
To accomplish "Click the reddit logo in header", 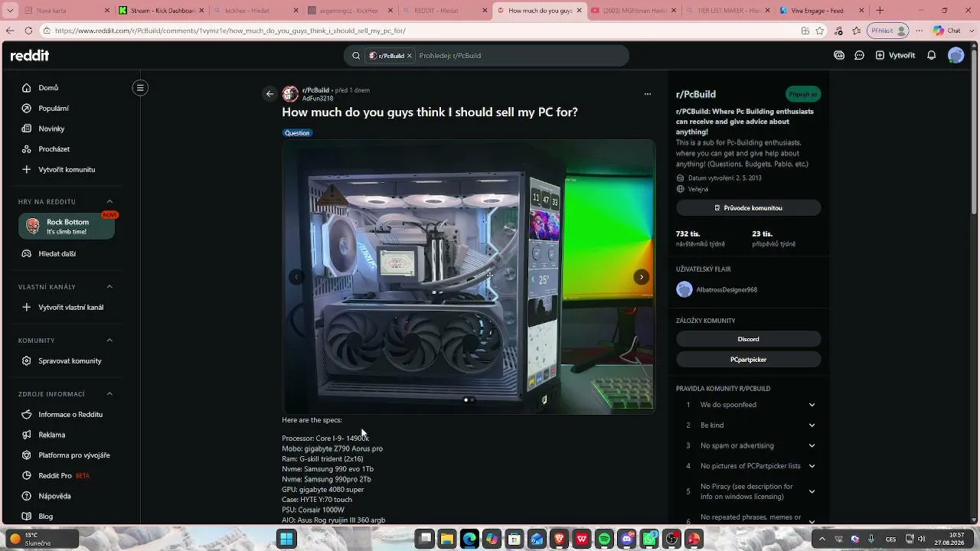I will pyautogui.click(x=30, y=55).
